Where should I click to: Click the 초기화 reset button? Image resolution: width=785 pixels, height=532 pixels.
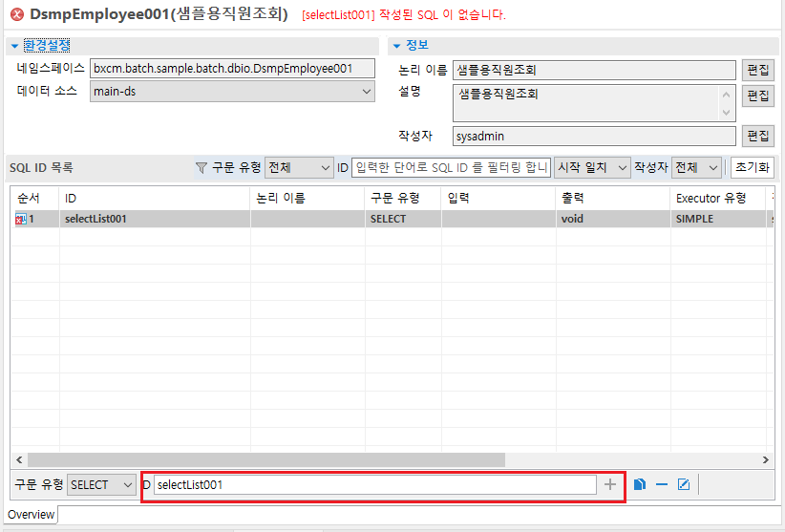coord(752,167)
